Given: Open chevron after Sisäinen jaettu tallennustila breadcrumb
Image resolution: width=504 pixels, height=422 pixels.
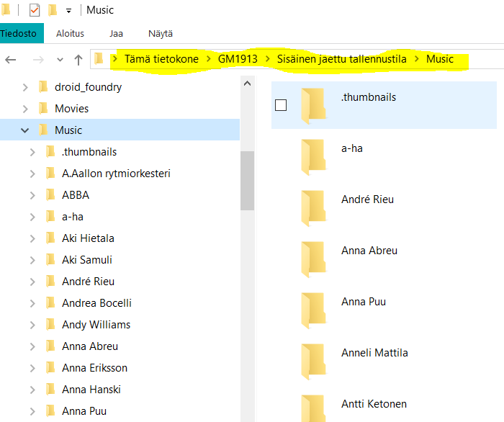Looking at the screenshot, I should point(417,59).
